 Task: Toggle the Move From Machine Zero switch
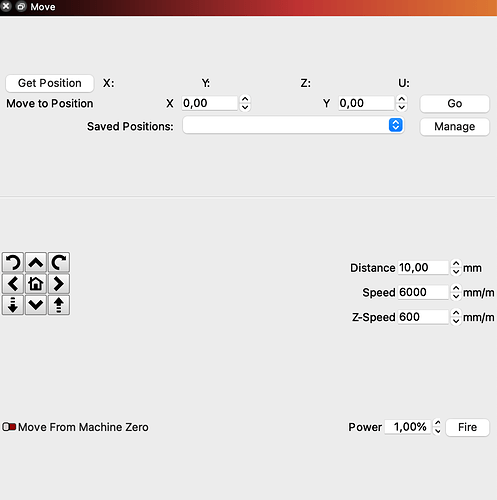click(9, 427)
